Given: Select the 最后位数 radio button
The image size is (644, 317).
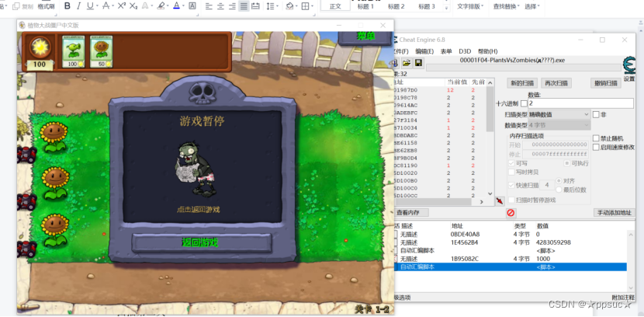Looking at the screenshot, I should click(x=559, y=190).
